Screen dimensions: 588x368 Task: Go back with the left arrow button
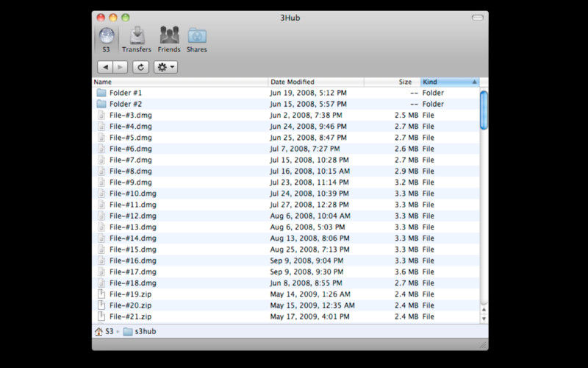105,67
